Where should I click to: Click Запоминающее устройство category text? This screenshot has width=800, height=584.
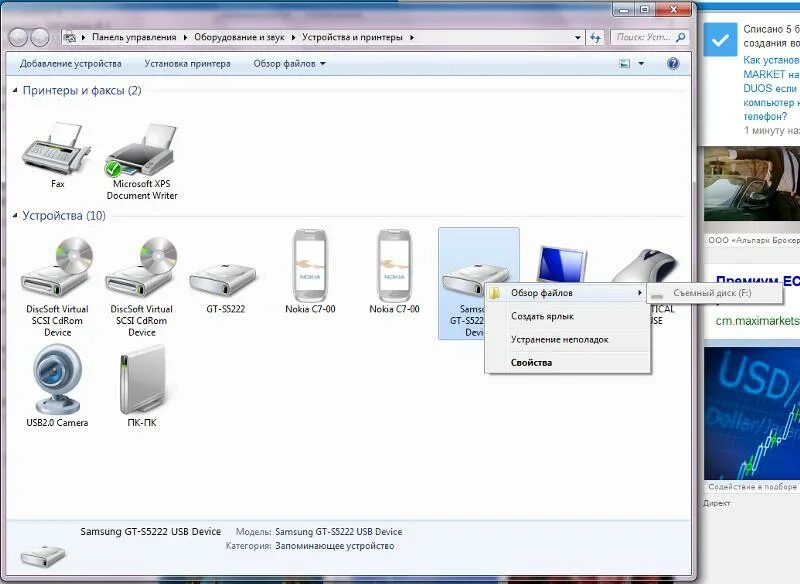pos(335,546)
